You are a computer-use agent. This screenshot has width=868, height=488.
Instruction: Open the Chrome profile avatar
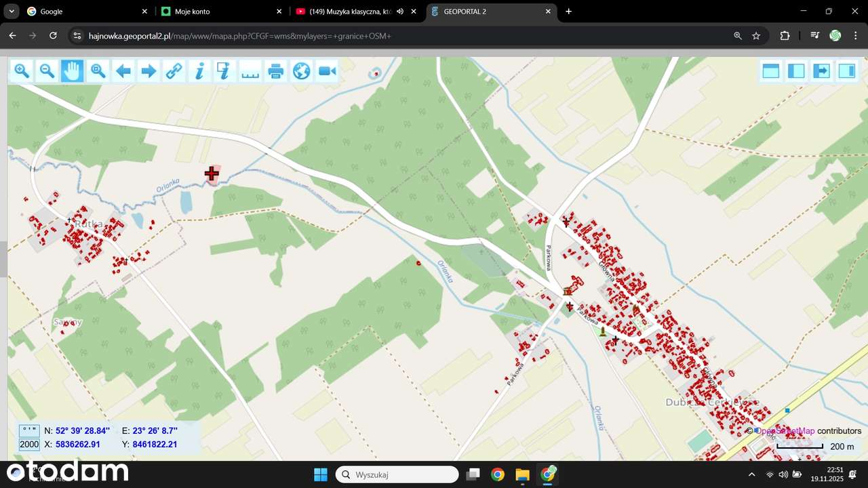(835, 36)
